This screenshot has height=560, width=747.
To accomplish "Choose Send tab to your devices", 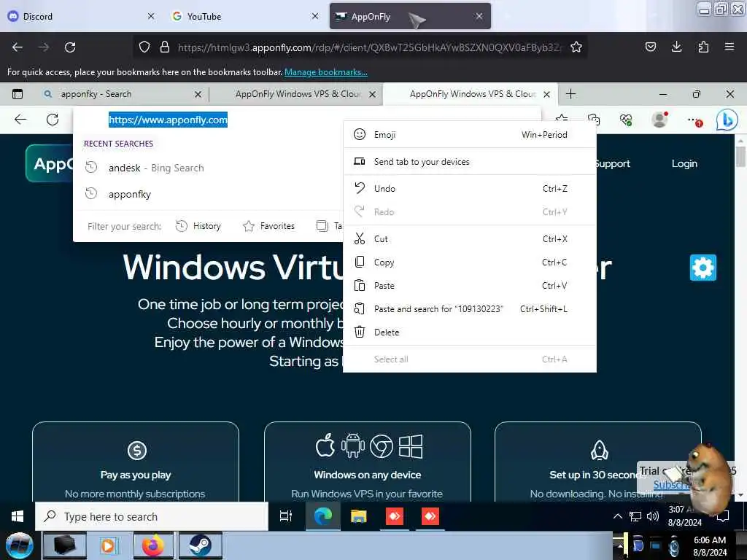I will click(x=469, y=162).
